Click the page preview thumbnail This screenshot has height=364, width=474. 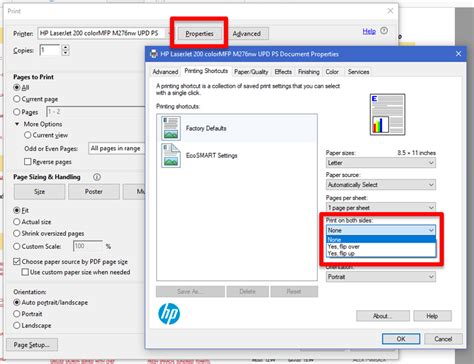pos(387,114)
